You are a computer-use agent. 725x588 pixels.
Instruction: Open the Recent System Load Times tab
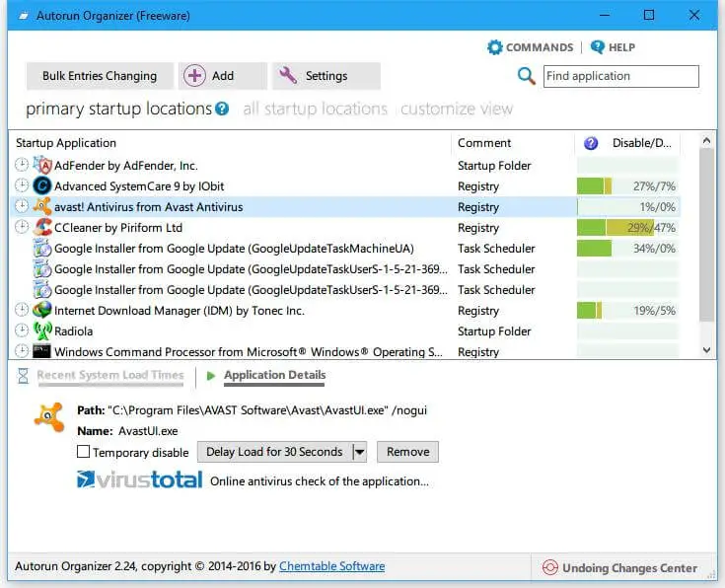(x=110, y=375)
